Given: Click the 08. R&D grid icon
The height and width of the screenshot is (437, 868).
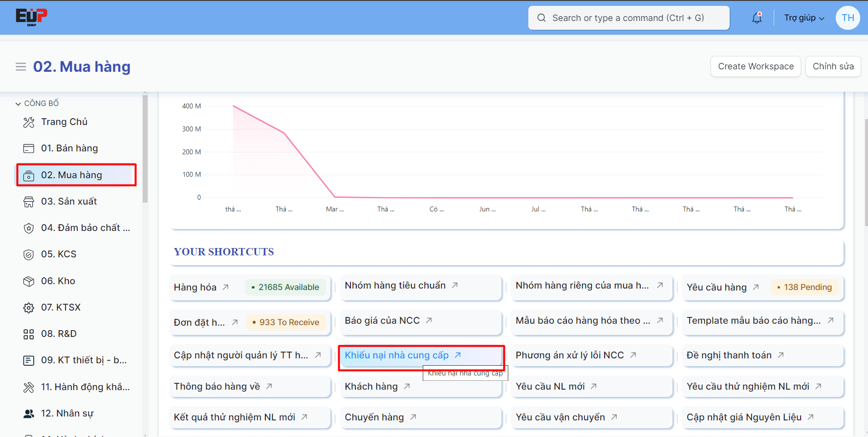Looking at the screenshot, I should [29, 334].
